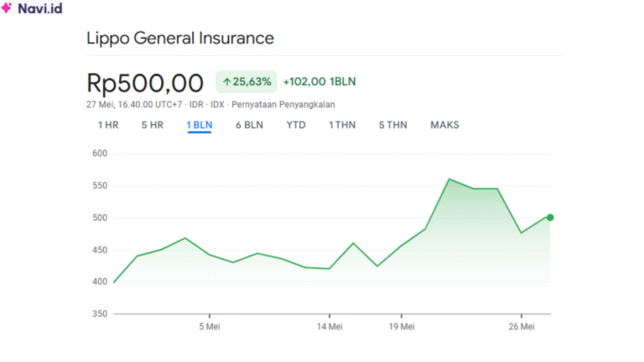Click the green end-point marker on the chart
644x362 pixels.
pyautogui.click(x=550, y=218)
